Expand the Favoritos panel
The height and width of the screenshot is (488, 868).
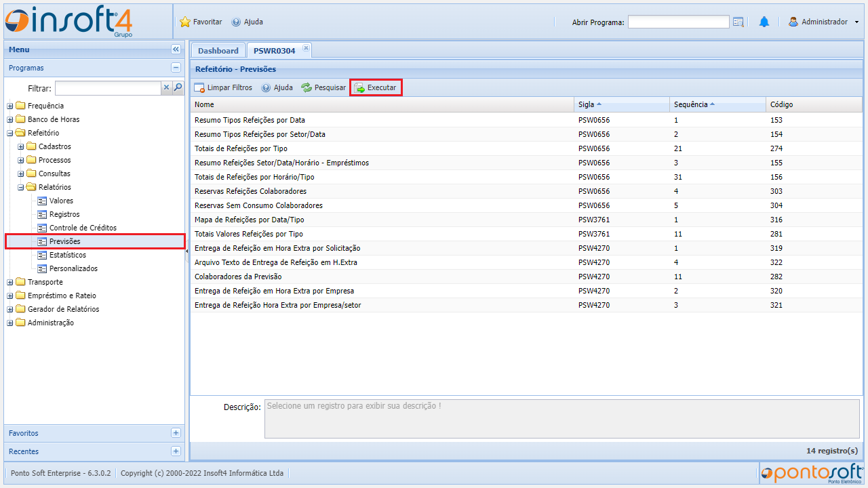[x=176, y=433]
